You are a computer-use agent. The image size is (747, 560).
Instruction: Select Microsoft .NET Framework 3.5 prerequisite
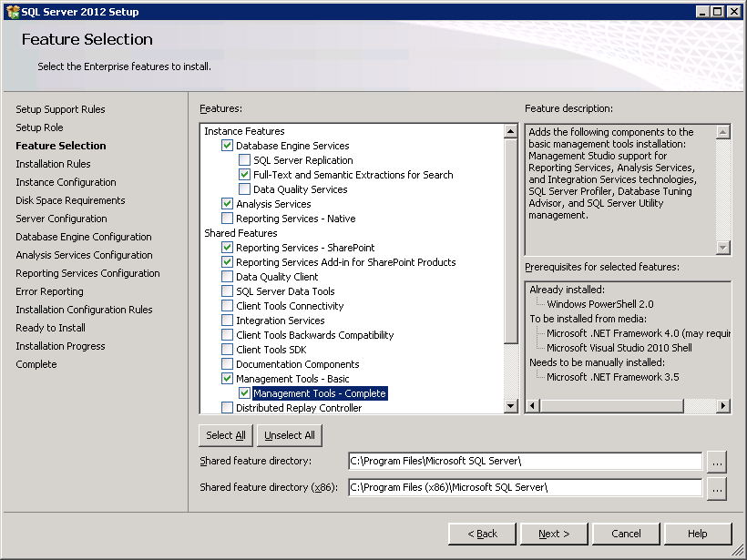pyautogui.click(x=613, y=377)
